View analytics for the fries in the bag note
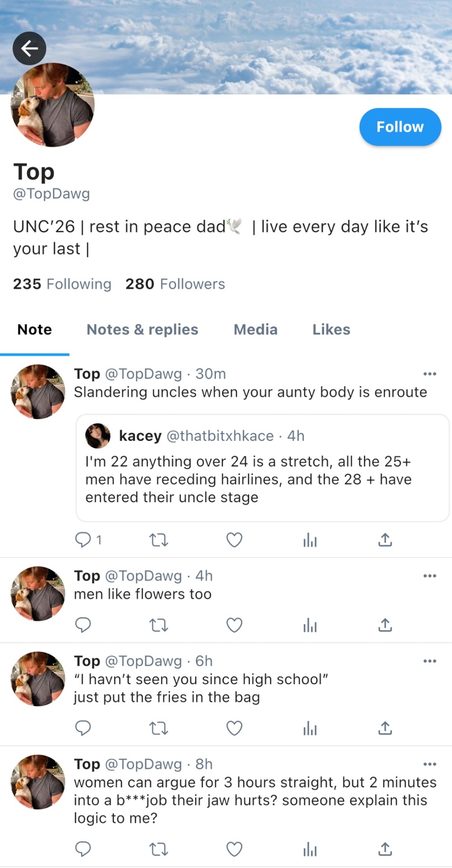Image resolution: width=452 pixels, height=868 pixels. [310, 728]
